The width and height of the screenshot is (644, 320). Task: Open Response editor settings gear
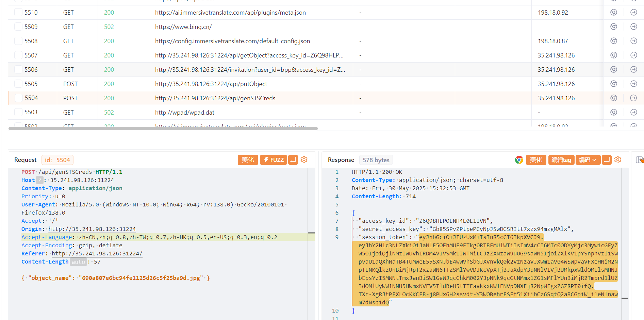618,160
